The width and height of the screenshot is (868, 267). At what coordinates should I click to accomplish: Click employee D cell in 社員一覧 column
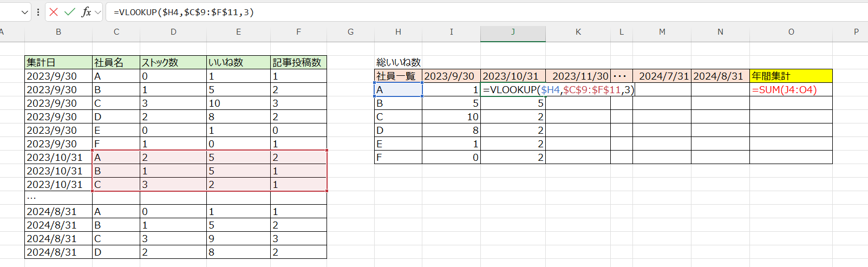click(398, 130)
